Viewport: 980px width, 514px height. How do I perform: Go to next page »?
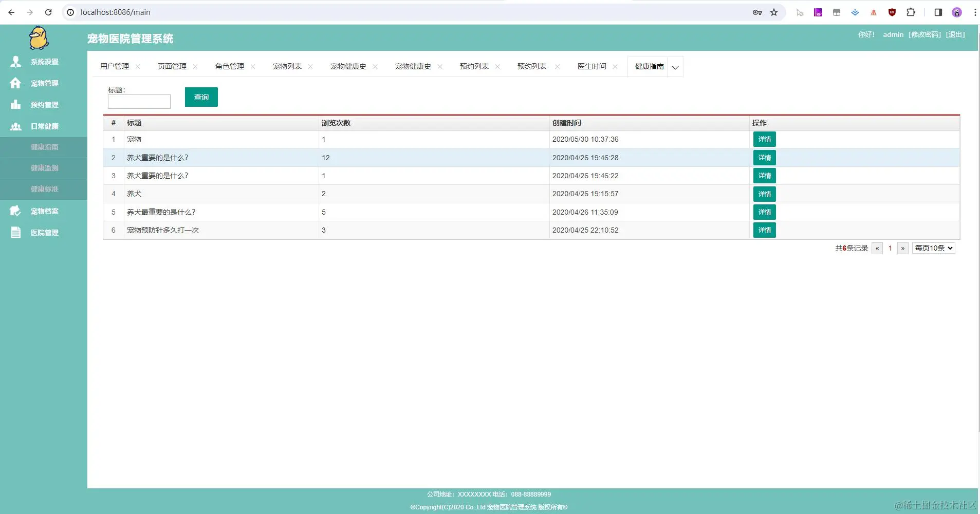click(903, 248)
